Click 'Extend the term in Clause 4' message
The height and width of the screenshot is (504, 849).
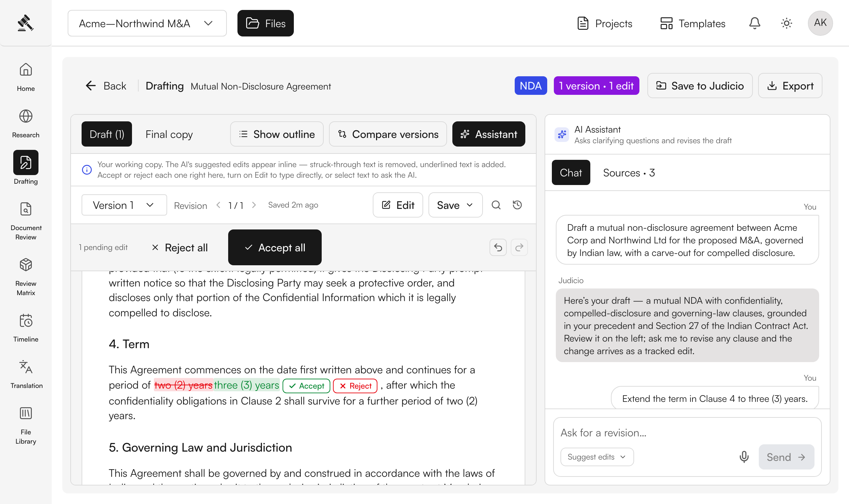pyautogui.click(x=714, y=398)
